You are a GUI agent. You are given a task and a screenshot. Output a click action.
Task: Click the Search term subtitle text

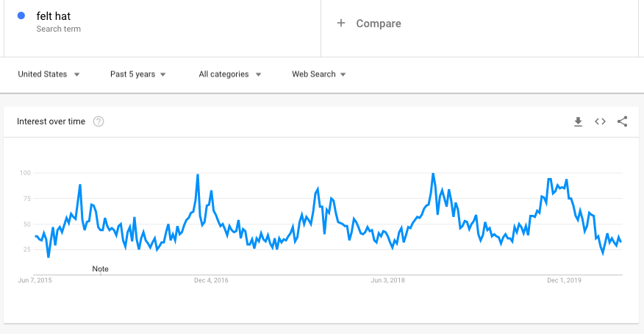click(x=58, y=29)
